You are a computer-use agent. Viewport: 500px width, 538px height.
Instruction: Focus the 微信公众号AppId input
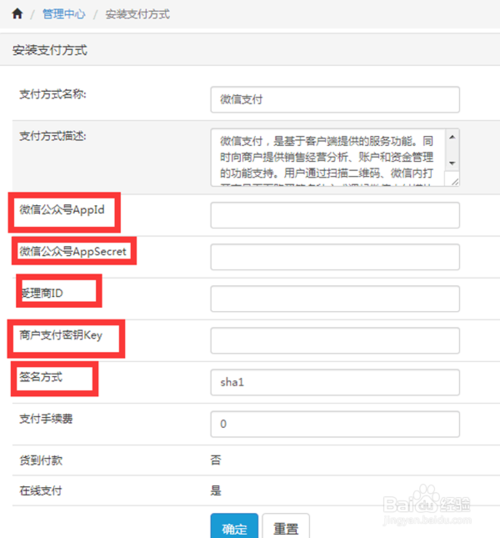coord(335,215)
